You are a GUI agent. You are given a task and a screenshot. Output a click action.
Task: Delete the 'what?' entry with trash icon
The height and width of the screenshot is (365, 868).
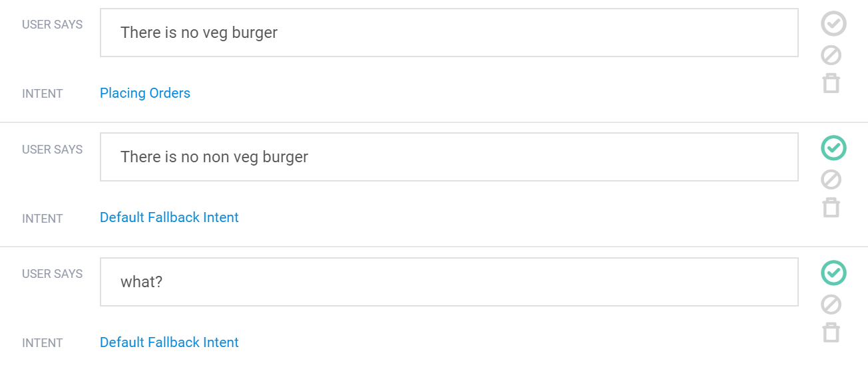[831, 332]
